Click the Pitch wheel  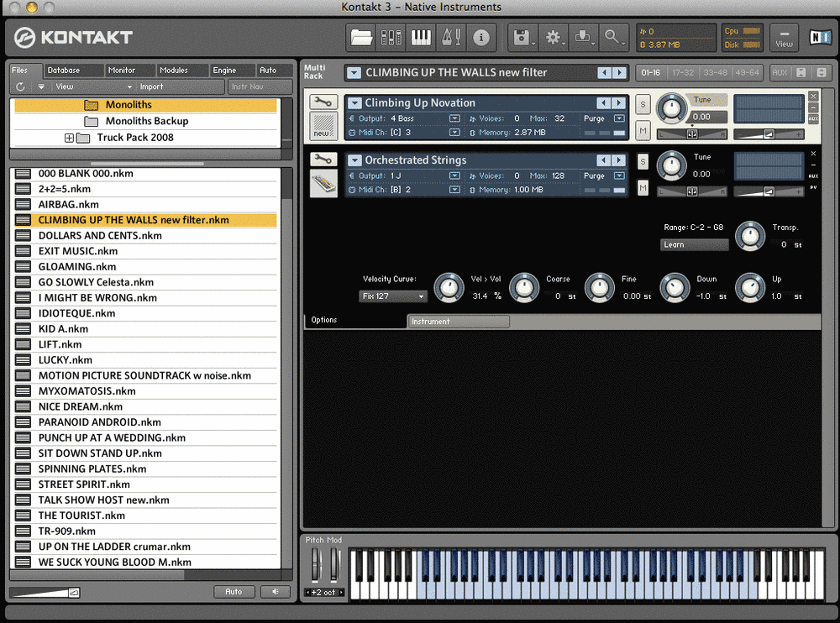pyautogui.click(x=316, y=564)
